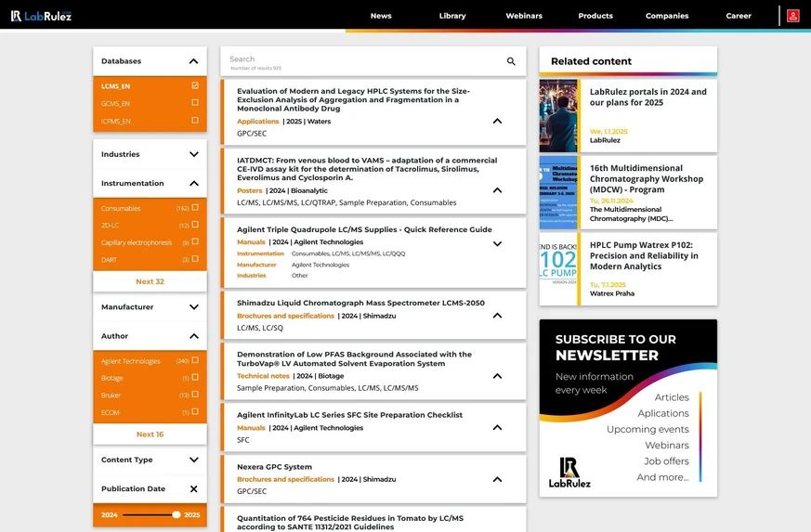This screenshot has width=811, height=532.
Task: Open the user account icon
Action: click(x=793, y=16)
